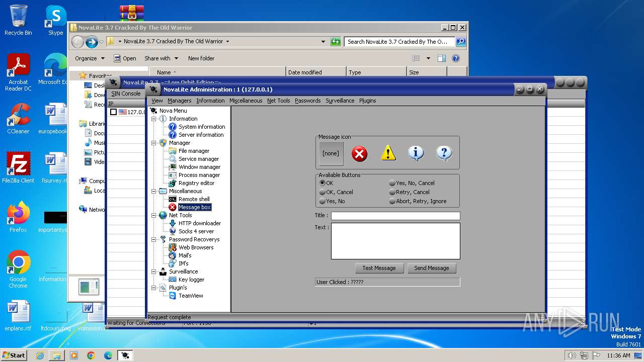This screenshot has height=362, width=644.
Task: Click the Process manager icon
Action: tap(173, 175)
